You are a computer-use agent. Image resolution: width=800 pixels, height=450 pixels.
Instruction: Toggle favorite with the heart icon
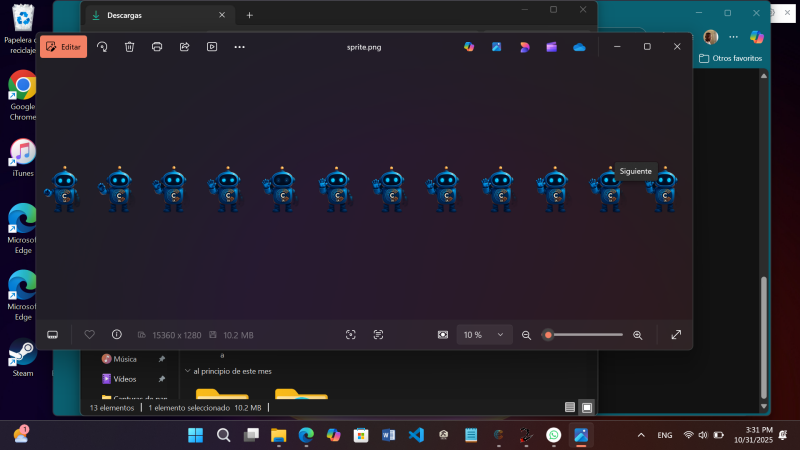pos(89,335)
